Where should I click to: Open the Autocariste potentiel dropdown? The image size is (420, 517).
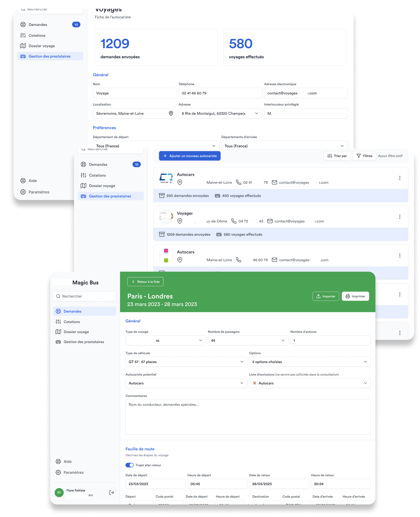pyautogui.click(x=186, y=383)
